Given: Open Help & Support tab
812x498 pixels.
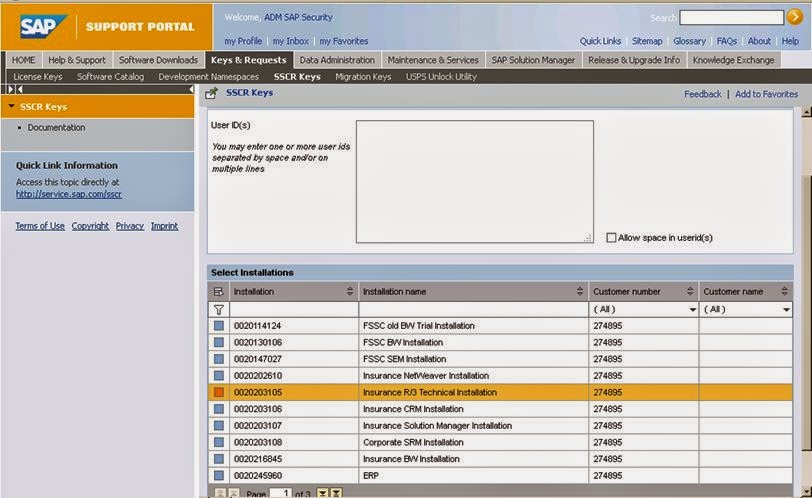Looking at the screenshot, I should [77, 60].
